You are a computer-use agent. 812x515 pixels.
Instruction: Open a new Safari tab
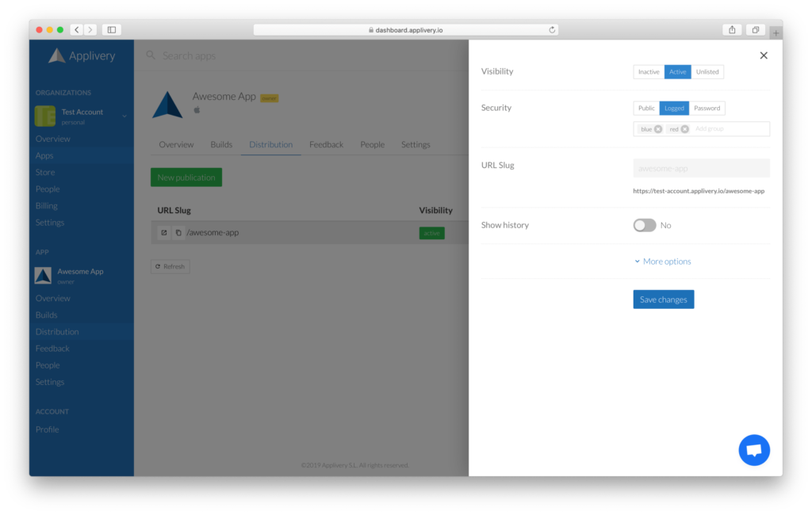pyautogui.click(x=776, y=32)
